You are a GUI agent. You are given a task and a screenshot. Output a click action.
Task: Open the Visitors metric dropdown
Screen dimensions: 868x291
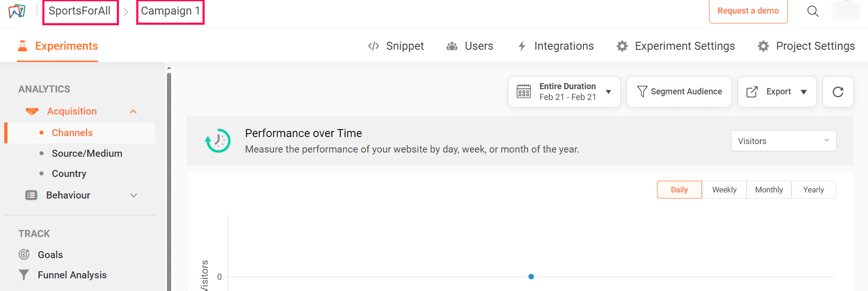(783, 141)
